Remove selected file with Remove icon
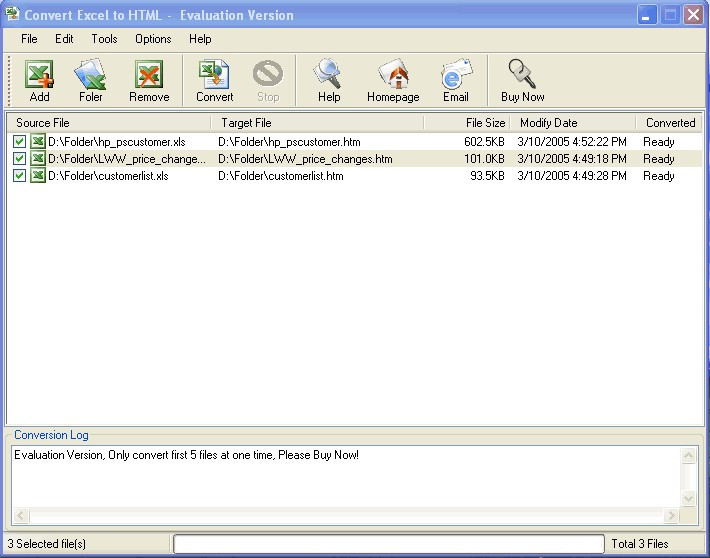 click(149, 75)
